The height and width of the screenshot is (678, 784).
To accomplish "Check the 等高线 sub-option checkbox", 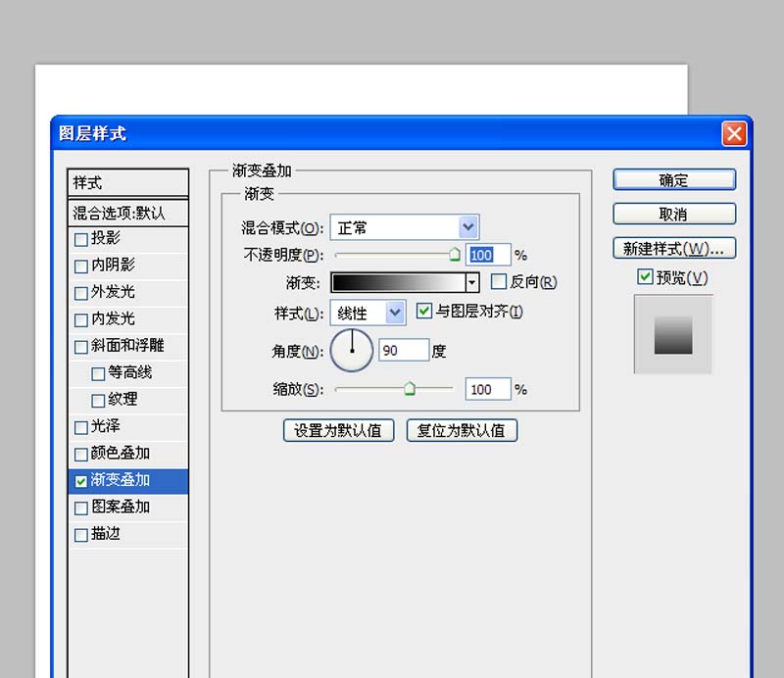I will click(99, 373).
